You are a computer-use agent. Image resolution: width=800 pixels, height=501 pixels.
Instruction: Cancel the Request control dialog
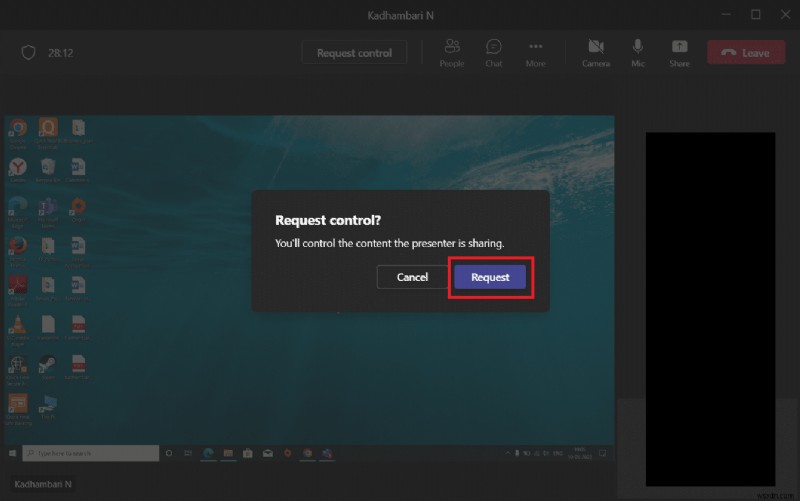click(x=412, y=277)
